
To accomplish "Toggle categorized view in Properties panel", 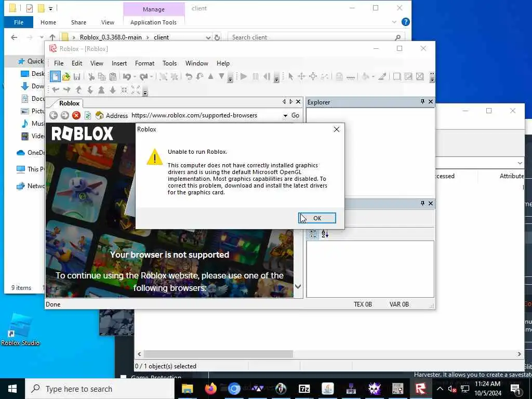I will (x=313, y=234).
